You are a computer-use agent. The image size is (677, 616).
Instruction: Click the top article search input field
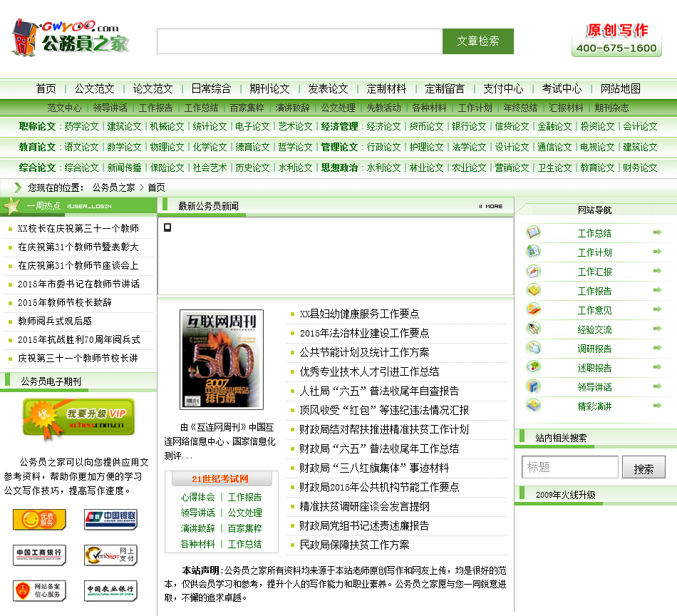pos(299,41)
